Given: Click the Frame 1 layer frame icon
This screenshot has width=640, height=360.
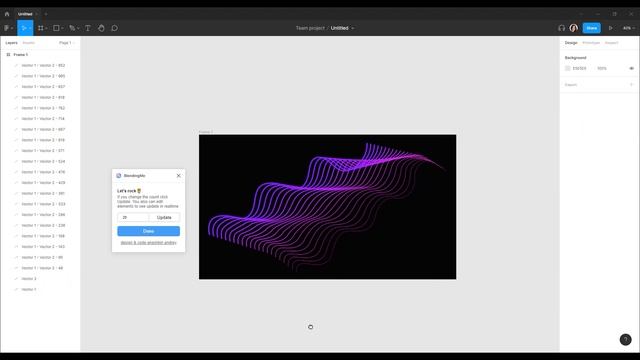Looking at the screenshot, I should coord(8,55).
